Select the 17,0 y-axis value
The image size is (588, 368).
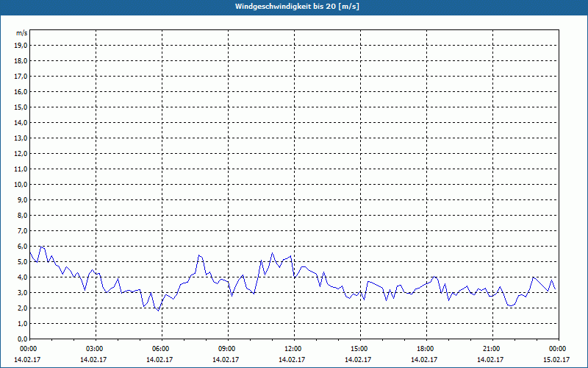tap(21, 77)
